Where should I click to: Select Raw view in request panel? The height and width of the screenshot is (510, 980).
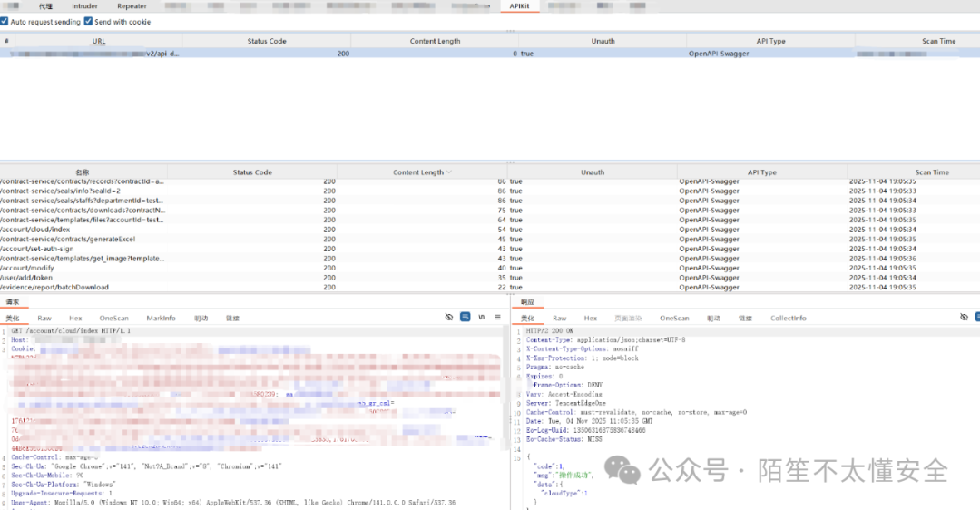click(x=44, y=318)
